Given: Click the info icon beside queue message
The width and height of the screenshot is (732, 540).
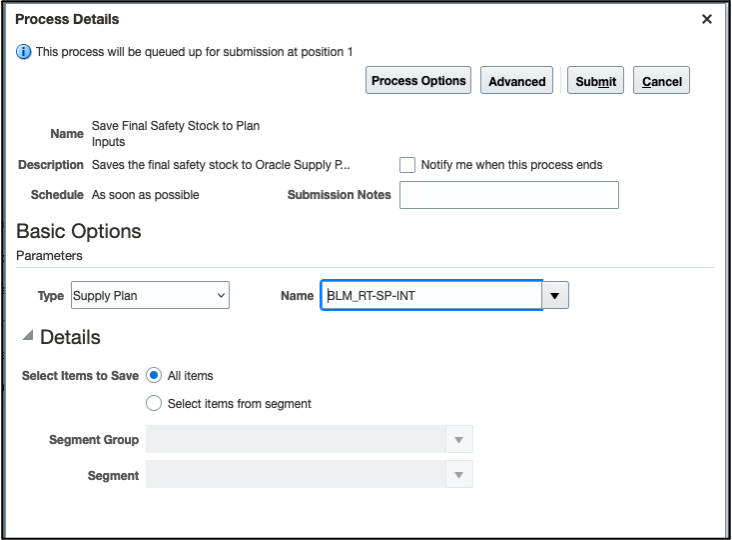Looking at the screenshot, I should tap(24, 51).
